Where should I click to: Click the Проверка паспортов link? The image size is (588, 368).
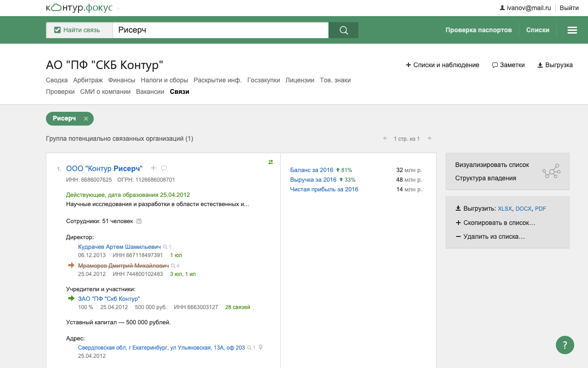(x=479, y=30)
